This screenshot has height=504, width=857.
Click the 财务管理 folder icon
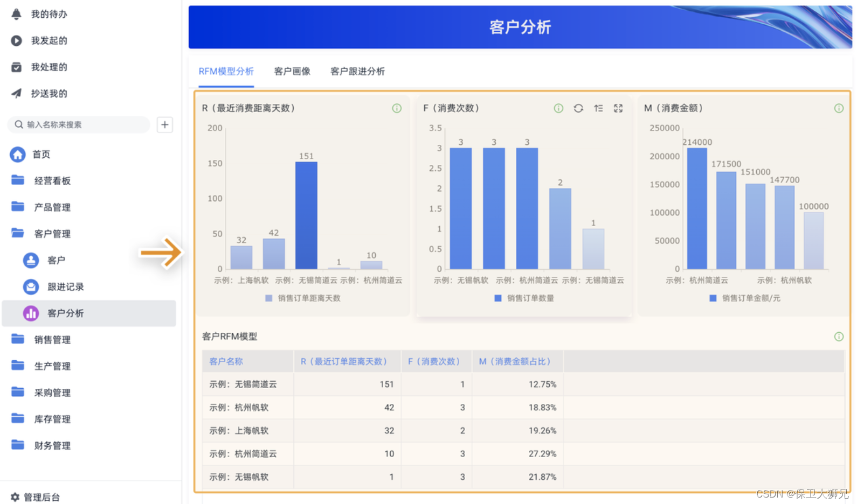click(18, 445)
